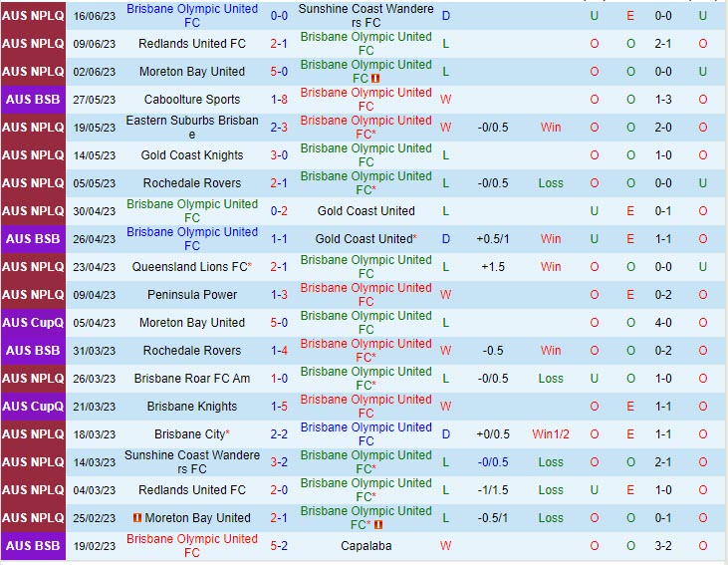Click the 1-5 score for Brisbane Knights
Viewport: 728px width, 565px height.
(279, 407)
